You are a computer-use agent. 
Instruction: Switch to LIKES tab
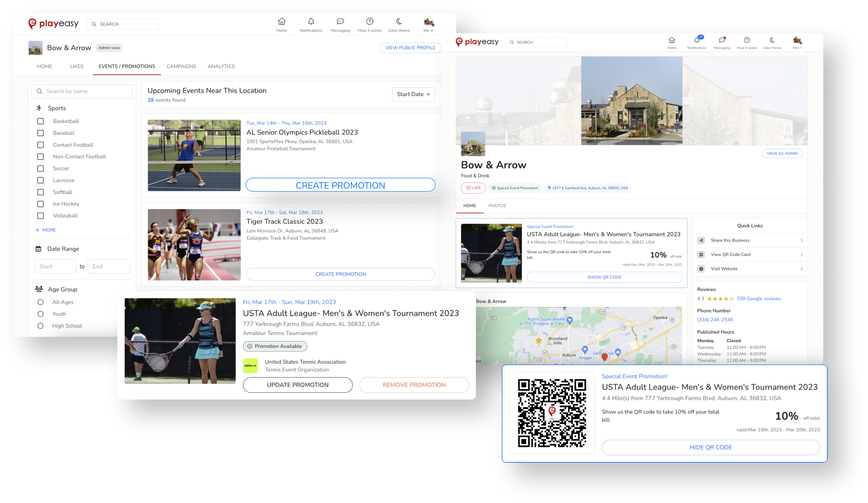[77, 66]
